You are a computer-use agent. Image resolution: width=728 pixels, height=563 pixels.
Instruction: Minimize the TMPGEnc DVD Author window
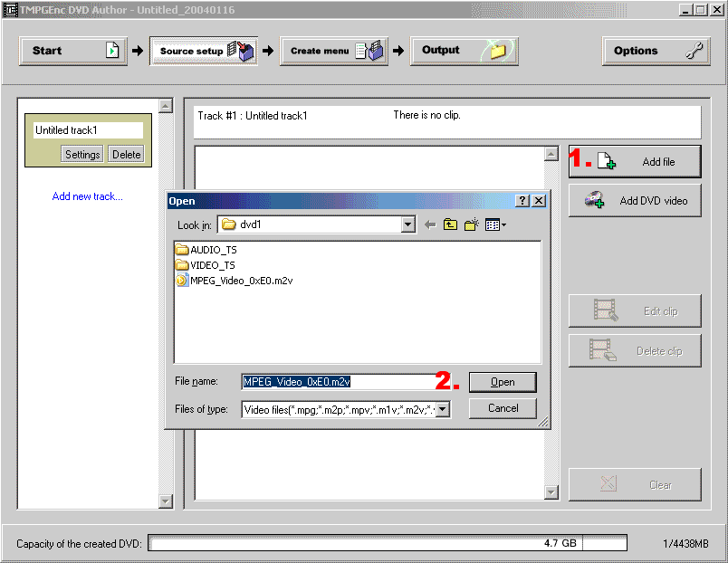(686, 10)
